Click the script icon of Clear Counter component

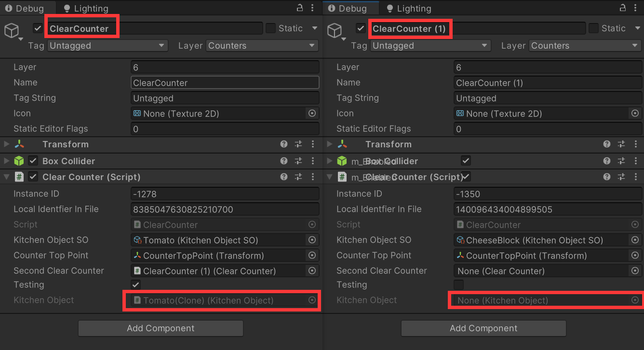[19, 177]
